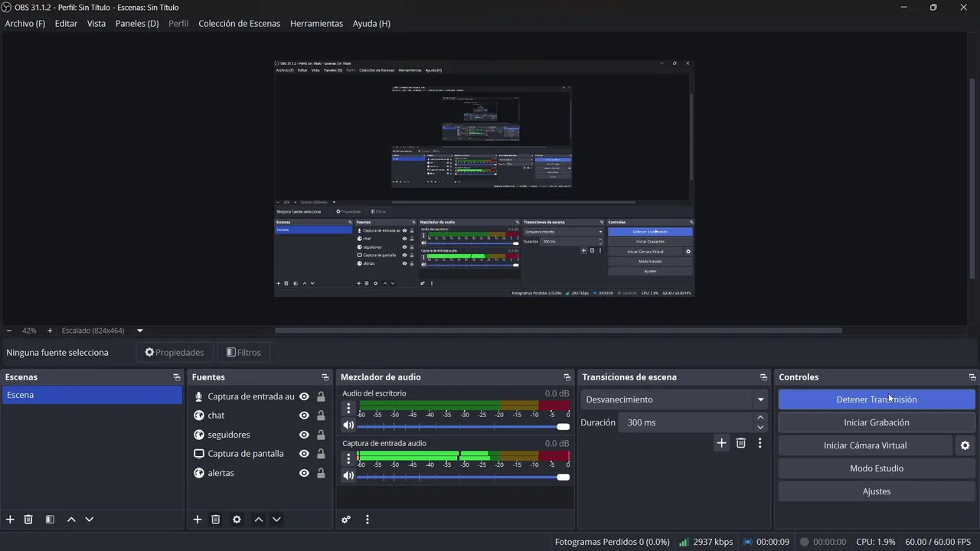Open Archivo menu
This screenshot has height=551, width=980.
pyautogui.click(x=25, y=24)
